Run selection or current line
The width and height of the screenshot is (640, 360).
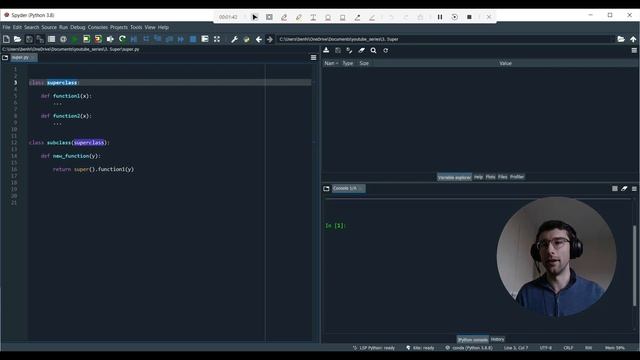pyautogui.click(x=110, y=39)
